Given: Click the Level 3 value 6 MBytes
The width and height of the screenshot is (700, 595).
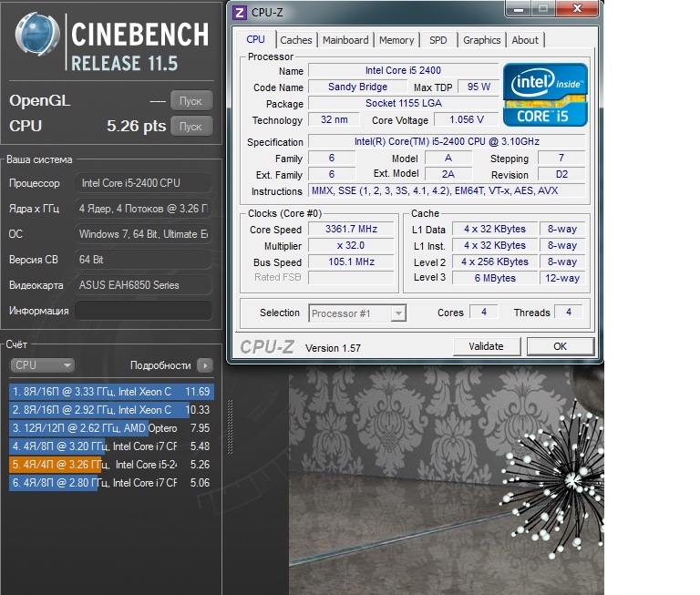Looking at the screenshot, I should pos(495,278).
